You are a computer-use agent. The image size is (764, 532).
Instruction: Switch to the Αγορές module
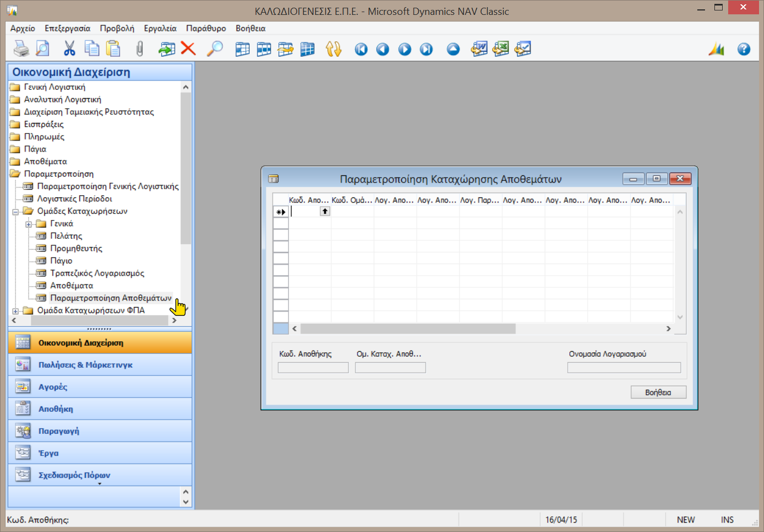[100, 387]
